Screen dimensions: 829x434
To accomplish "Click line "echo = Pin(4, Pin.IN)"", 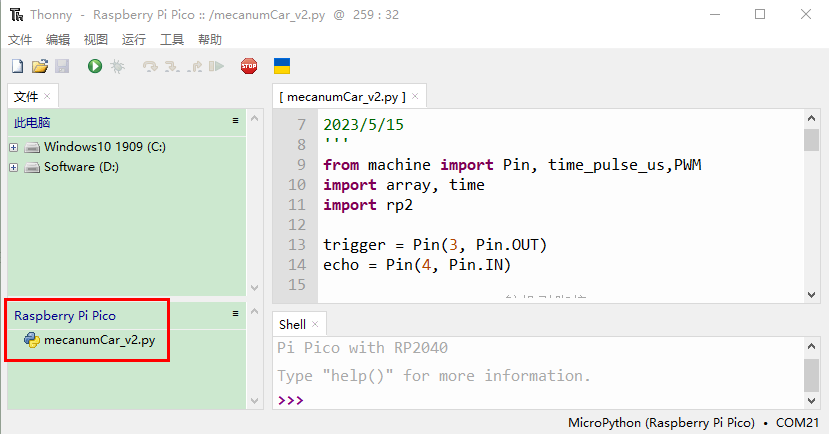I will coord(417,265).
